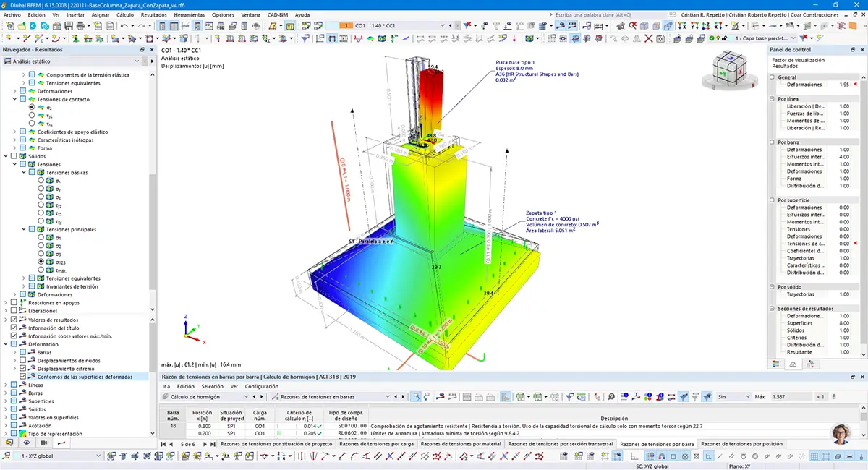Image resolution: width=868 pixels, height=470 pixels.
Task: Open the Configuración menu of the results table
Action: pyautogui.click(x=261, y=386)
